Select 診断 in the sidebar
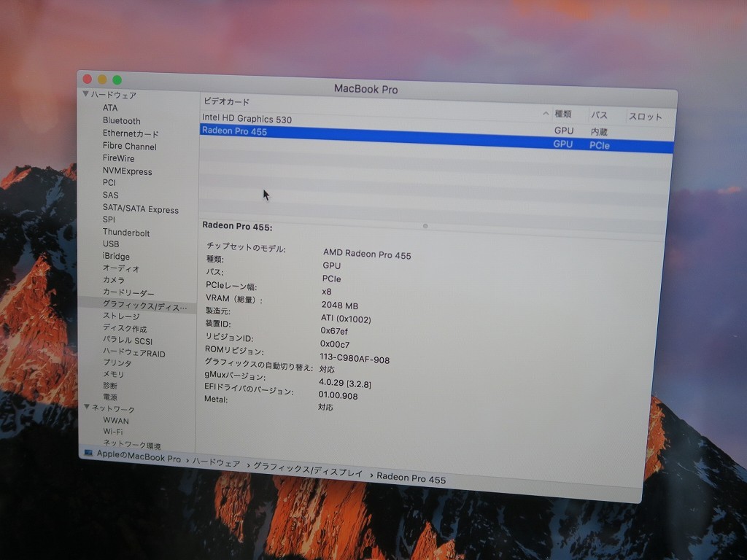 click(x=110, y=386)
